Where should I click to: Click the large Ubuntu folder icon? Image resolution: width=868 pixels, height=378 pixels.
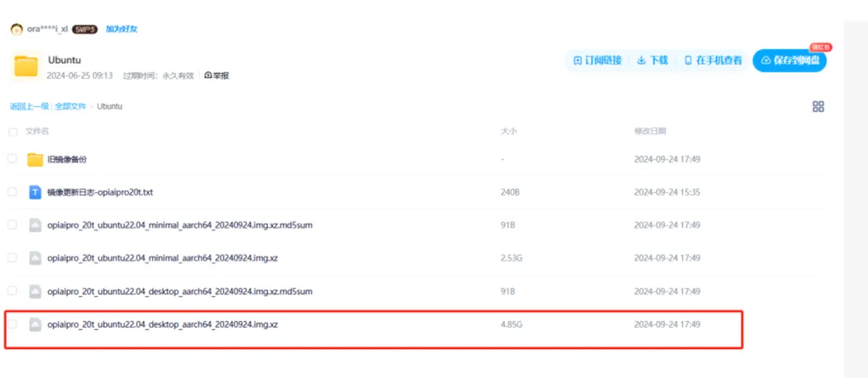(x=26, y=66)
